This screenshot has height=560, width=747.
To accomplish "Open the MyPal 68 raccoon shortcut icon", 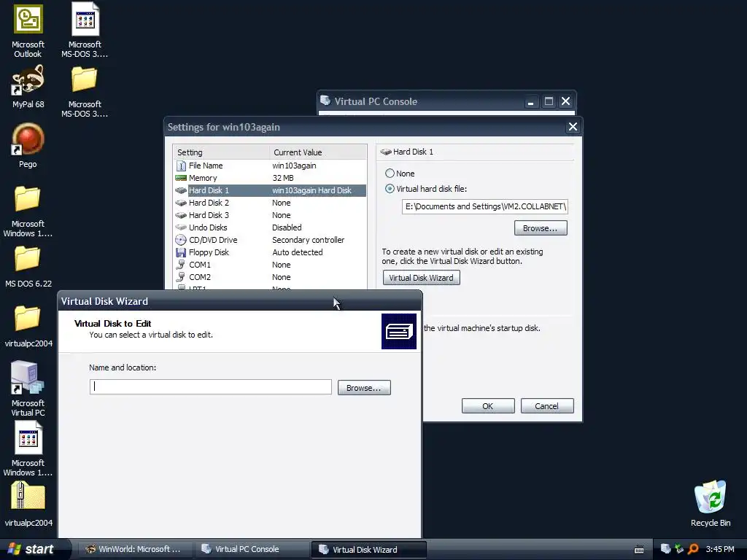I will [x=28, y=79].
